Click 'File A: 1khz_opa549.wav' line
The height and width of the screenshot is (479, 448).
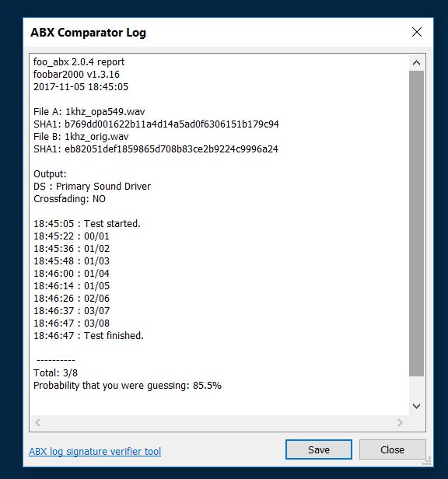click(x=89, y=112)
